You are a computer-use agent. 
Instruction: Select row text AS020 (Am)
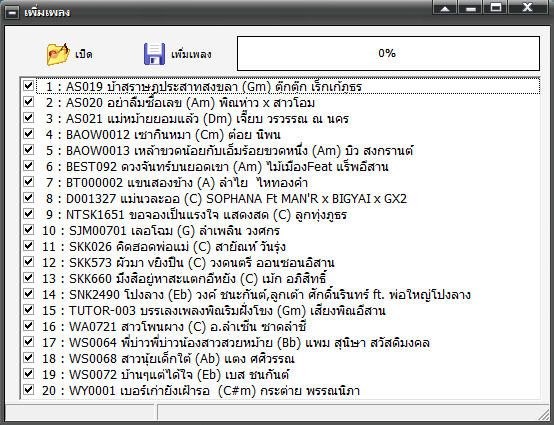pyautogui.click(x=180, y=103)
